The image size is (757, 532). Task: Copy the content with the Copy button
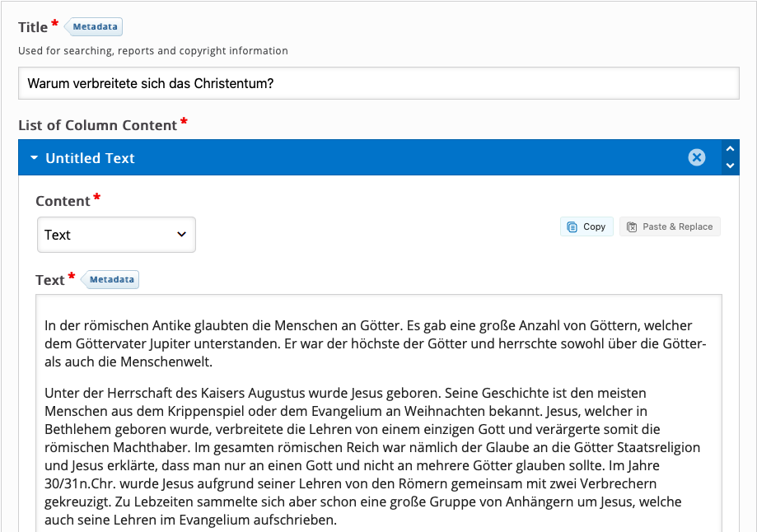tap(586, 226)
